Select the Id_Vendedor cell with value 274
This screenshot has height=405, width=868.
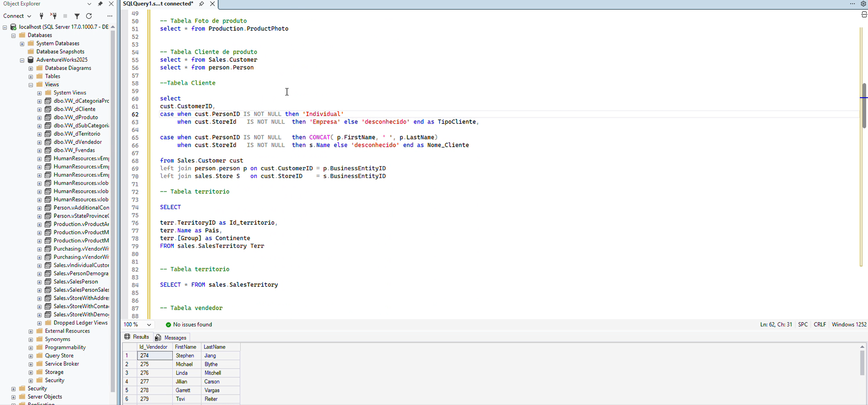coord(154,356)
